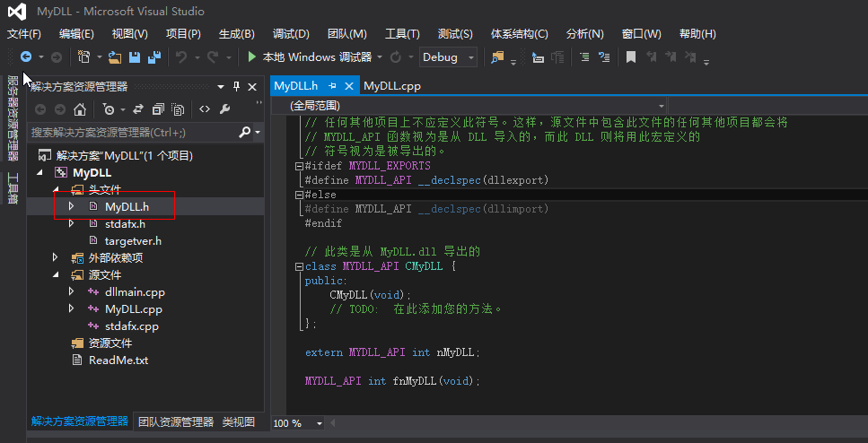Select ReadMe.txt in the solution tree
Image resolution: width=868 pixels, height=443 pixels.
pyautogui.click(x=118, y=360)
